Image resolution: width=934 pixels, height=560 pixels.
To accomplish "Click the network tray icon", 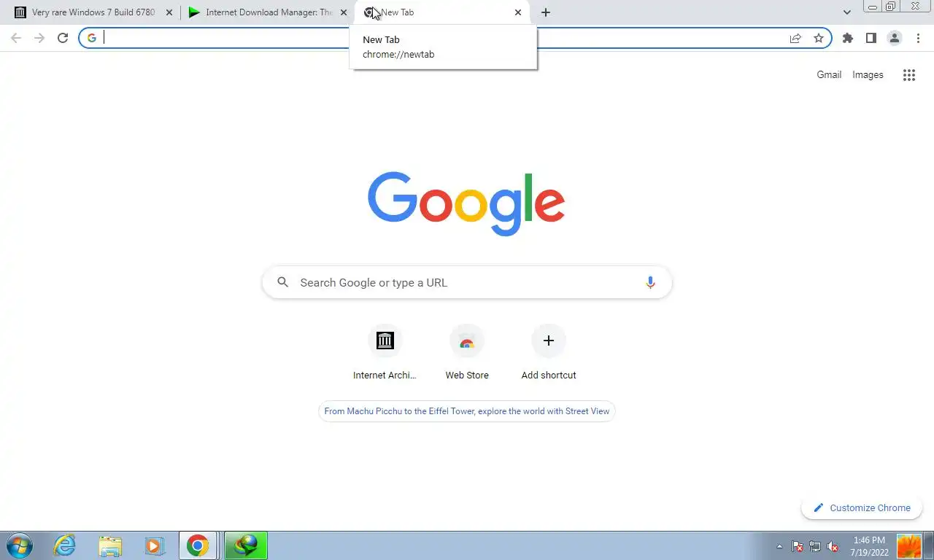I will pyautogui.click(x=815, y=546).
